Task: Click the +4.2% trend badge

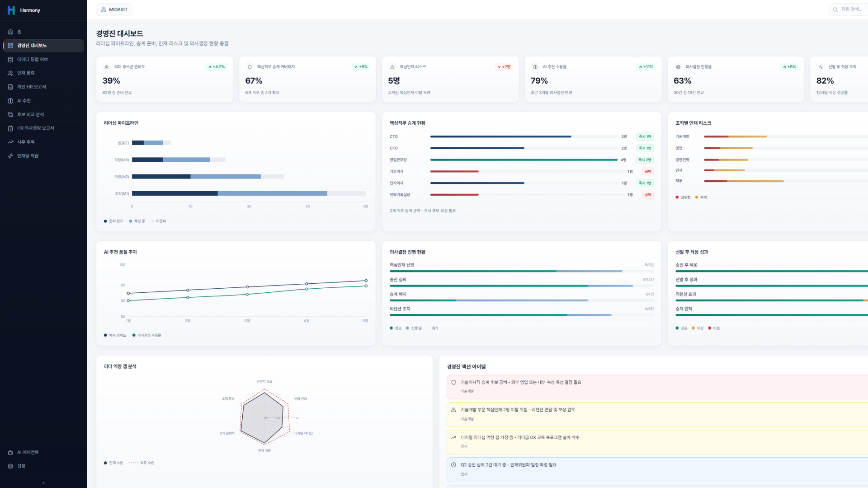Action: (217, 67)
